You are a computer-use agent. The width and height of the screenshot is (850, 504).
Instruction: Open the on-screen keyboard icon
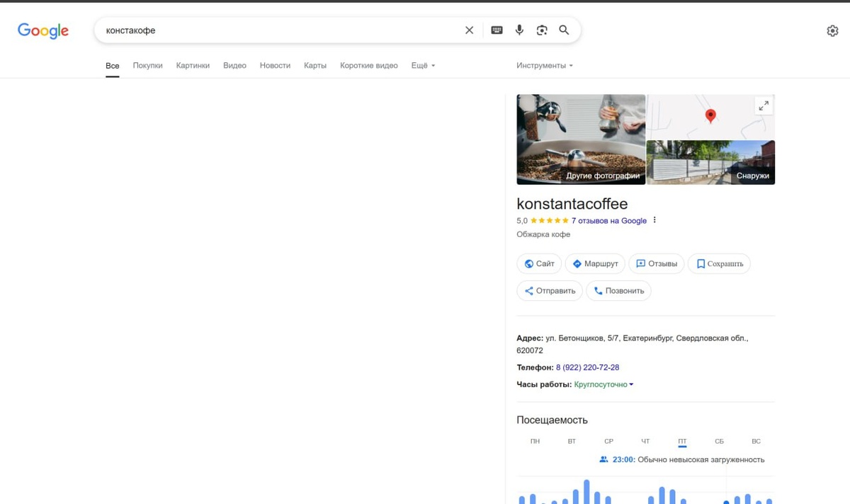tap(497, 30)
